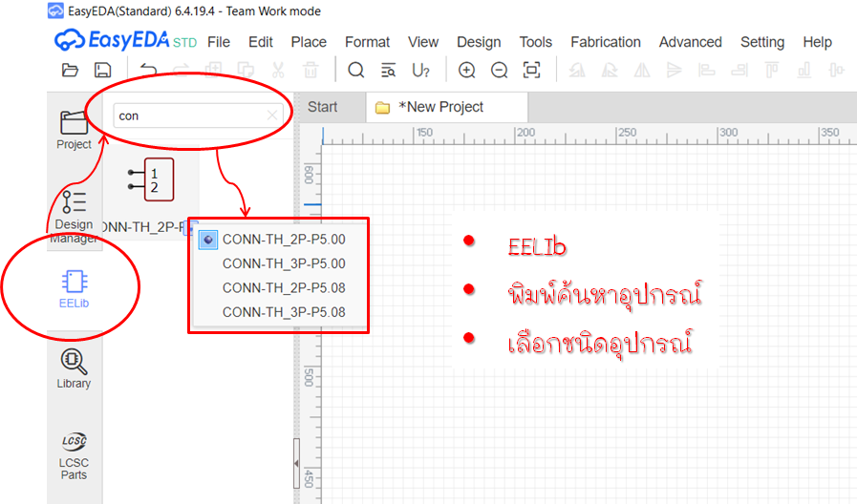857x504 pixels.
Task: Open the Project sidebar panel
Action: (74, 130)
